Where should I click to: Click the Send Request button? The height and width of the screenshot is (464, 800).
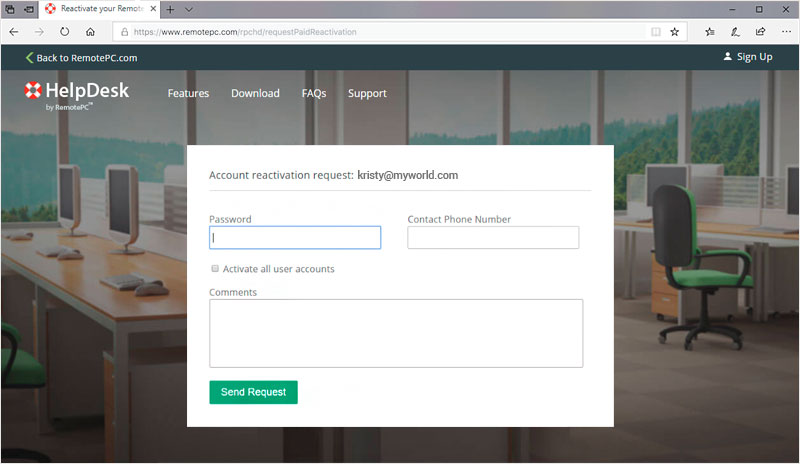tap(253, 392)
